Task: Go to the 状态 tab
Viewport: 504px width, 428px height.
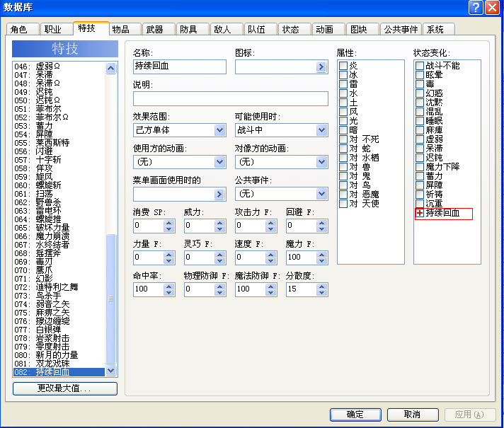Action: pos(294,29)
